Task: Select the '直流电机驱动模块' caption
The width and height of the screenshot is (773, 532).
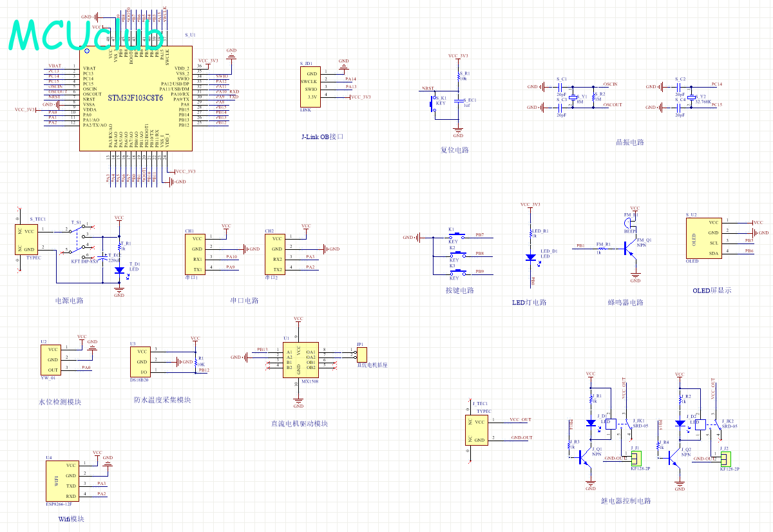Action: click(x=300, y=423)
